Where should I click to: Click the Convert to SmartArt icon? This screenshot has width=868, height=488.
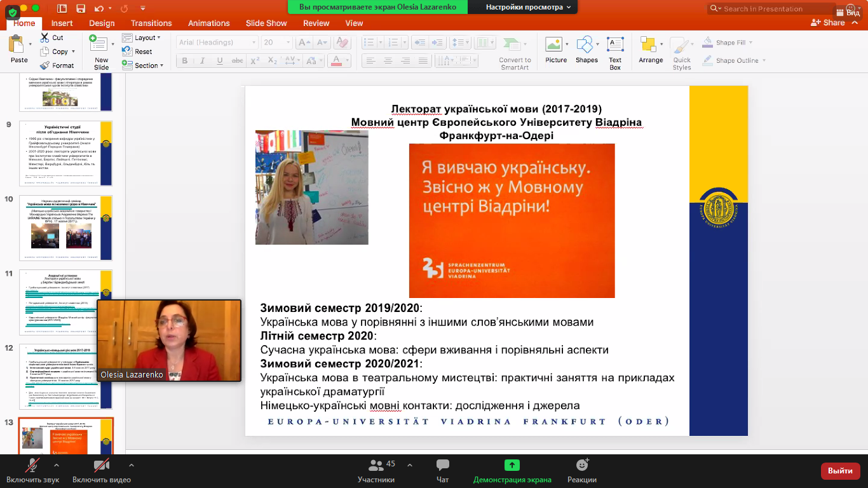click(515, 45)
